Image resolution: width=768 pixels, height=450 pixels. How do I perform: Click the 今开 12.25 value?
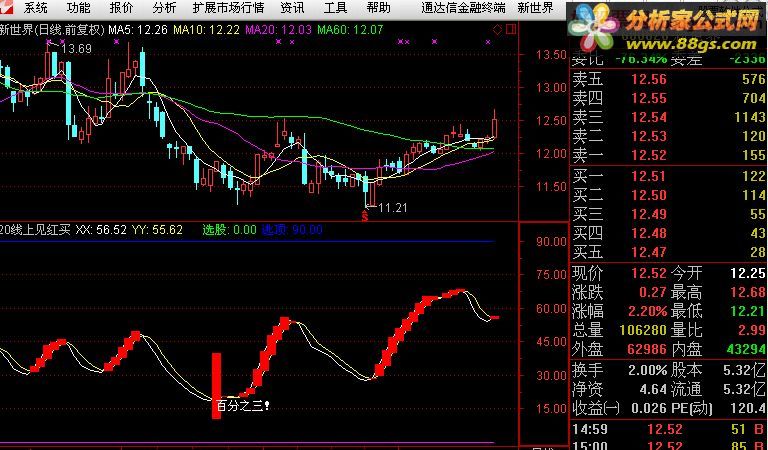pyautogui.click(x=748, y=273)
